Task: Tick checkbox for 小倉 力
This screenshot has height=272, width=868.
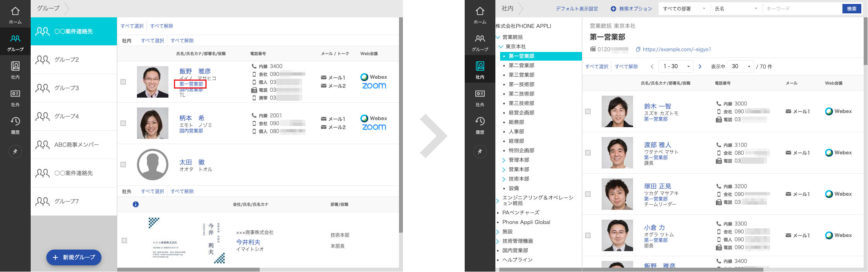Action: click(588, 235)
